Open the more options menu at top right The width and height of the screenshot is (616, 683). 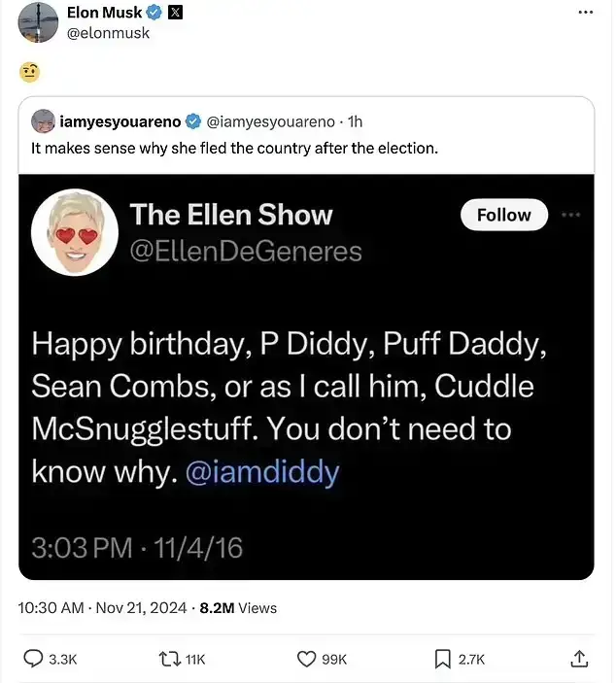click(585, 13)
